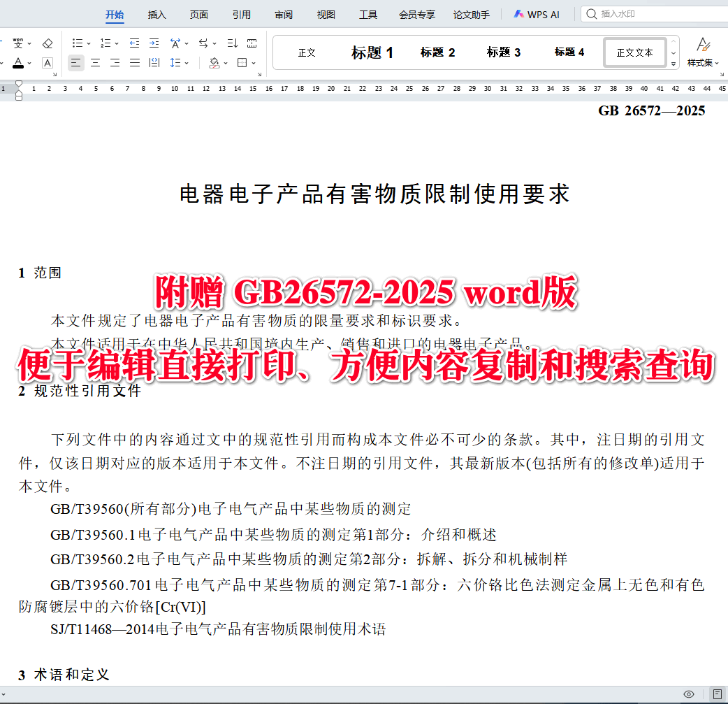Click the sort icon
This screenshot has height=704, width=728.
pos(232,43)
